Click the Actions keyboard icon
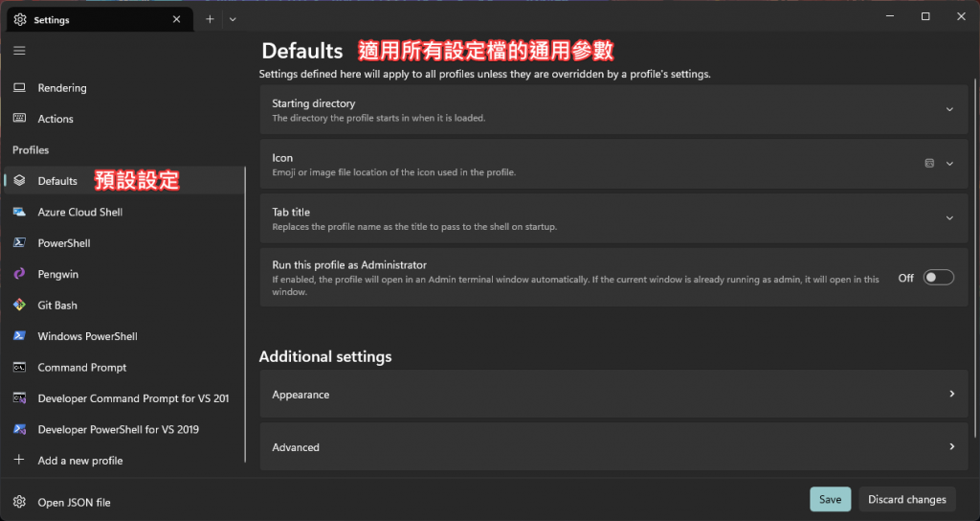 (19, 118)
